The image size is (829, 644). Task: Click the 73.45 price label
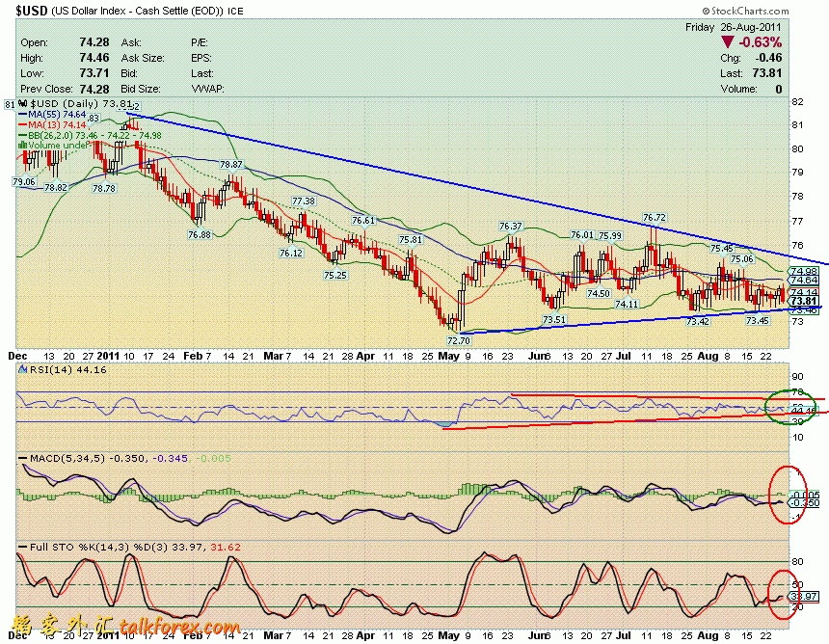757,320
